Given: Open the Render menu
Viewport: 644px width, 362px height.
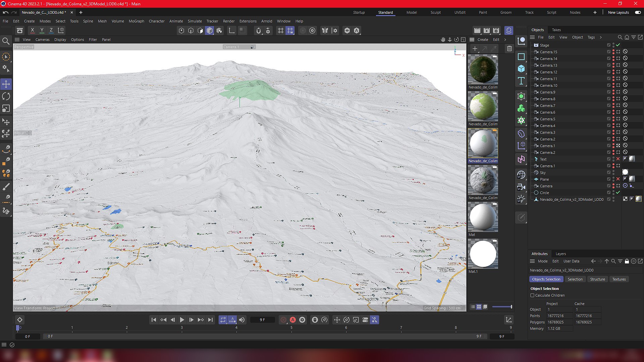Looking at the screenshot, I should [x=229, y=21].
